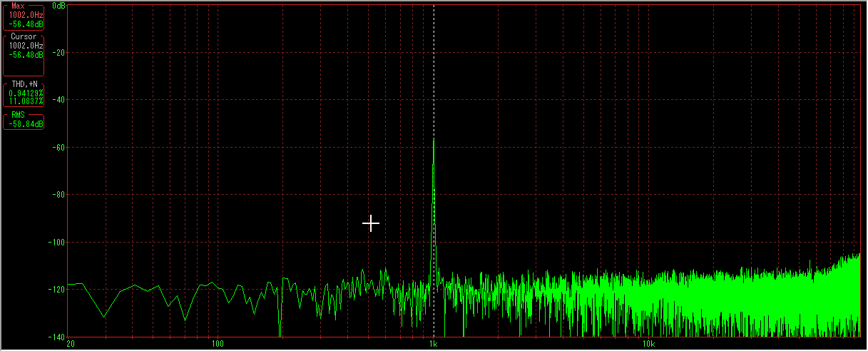
Task: Click the 1k frequency axis label
Action: tap(434, 344)
